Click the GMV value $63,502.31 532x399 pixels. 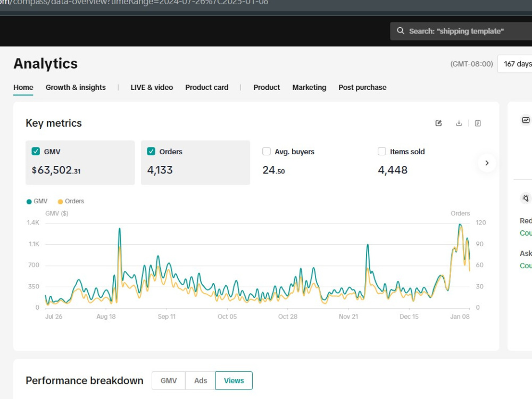[56, 170]
